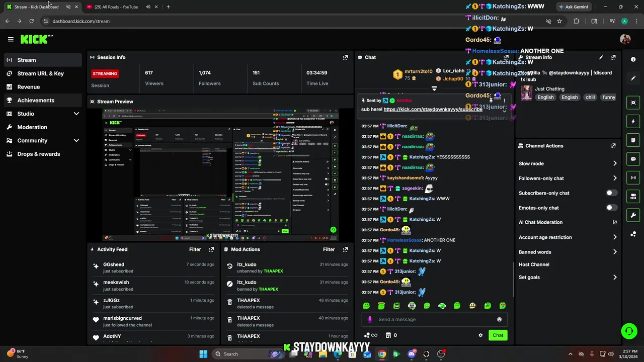
Task: Select Stream in the left sidebar
Action: point(43,60)
